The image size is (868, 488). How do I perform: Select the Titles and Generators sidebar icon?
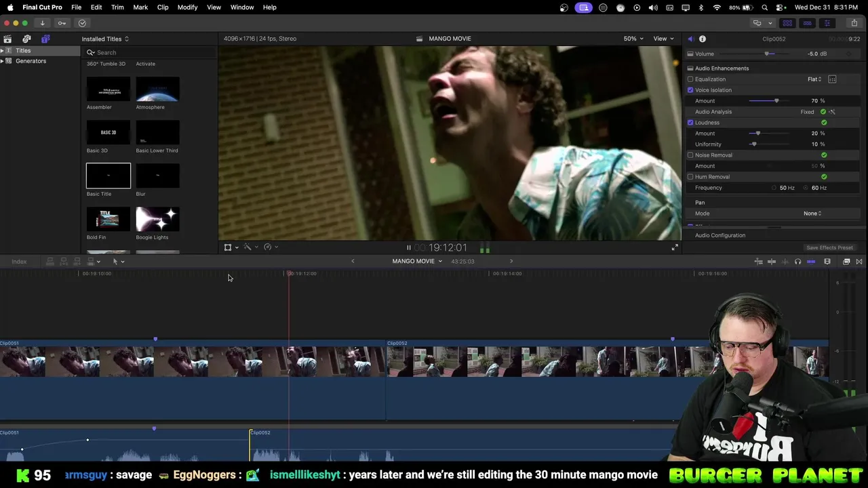[45, 39]
